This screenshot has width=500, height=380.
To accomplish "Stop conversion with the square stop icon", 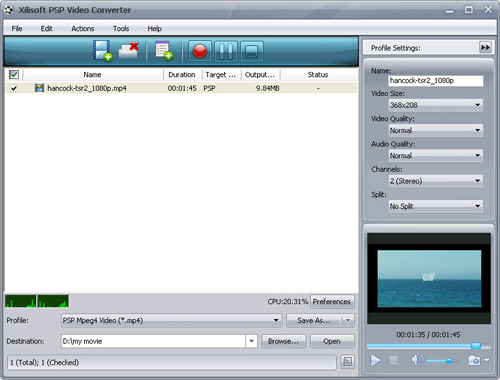I will pyautogui.click(x=252, y=51).
